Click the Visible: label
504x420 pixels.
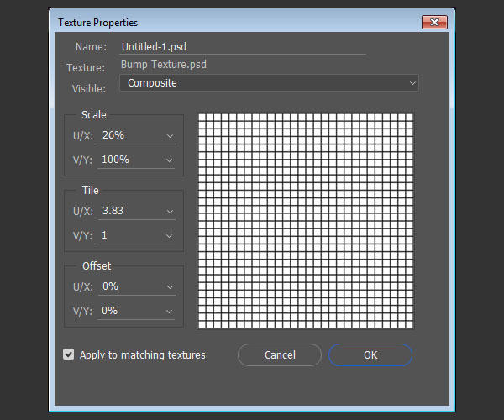point(89,89)
